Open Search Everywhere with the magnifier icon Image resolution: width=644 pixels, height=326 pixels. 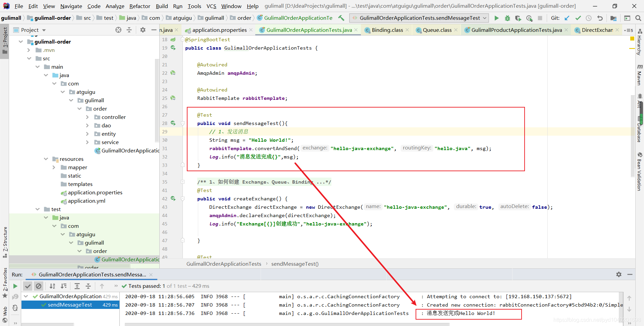click(x=638, y=18)
